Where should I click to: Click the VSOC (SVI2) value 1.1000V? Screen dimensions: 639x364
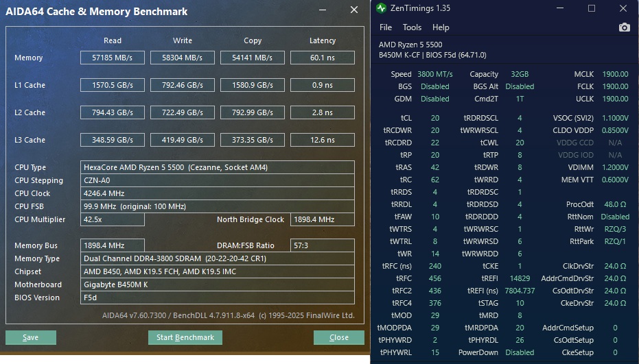(x=616, y=118)
